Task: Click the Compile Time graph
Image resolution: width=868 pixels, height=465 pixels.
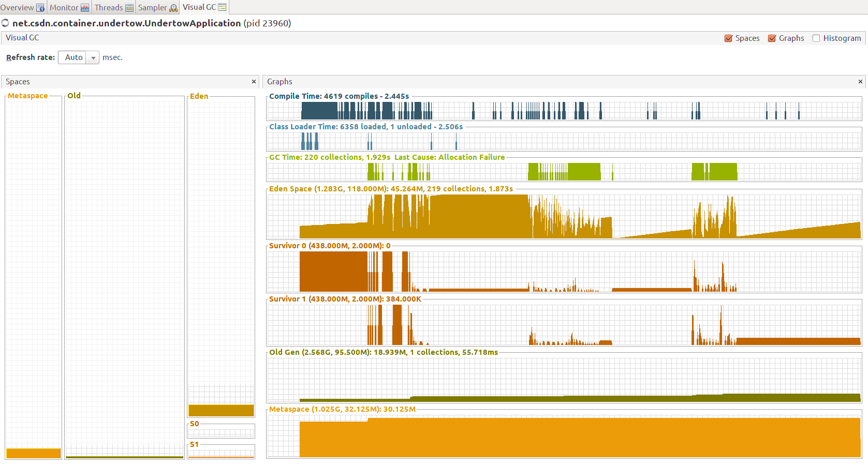Action: 564,111
